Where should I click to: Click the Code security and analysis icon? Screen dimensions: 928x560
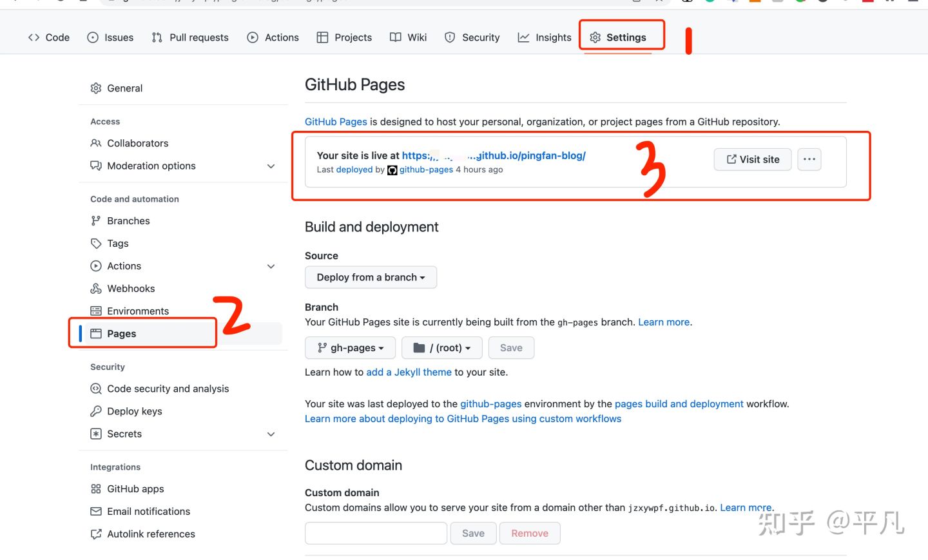tap(96, 389)
